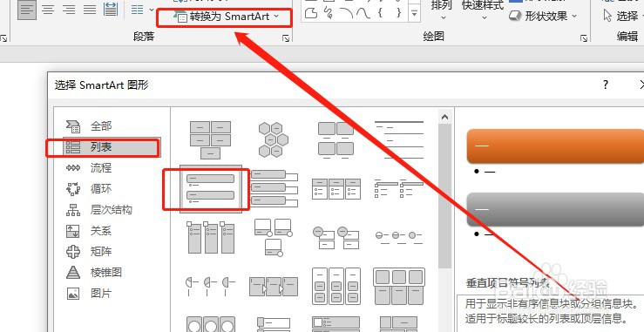This screenshot has width=644, height=332.
Task: Select the 棱锥图 category
Action: point(94,273)
